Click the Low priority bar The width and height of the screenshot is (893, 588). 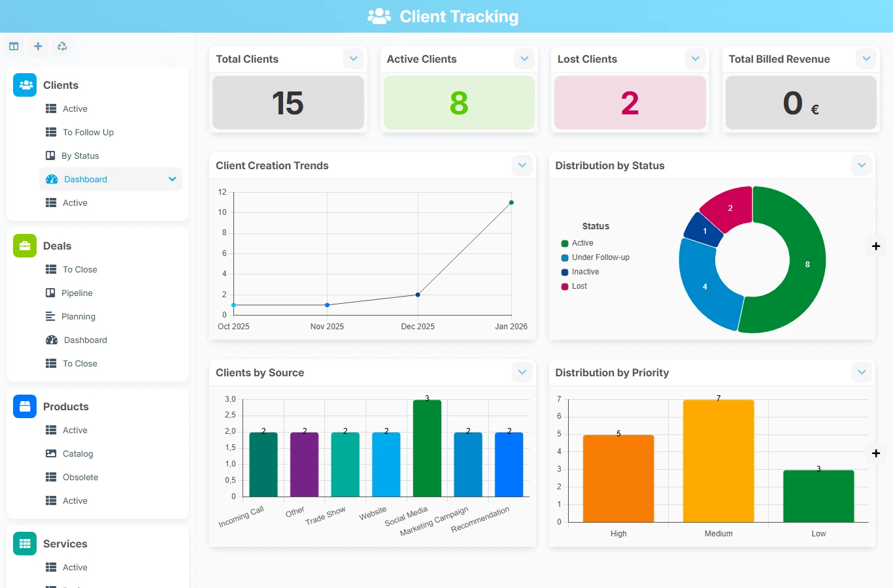(x=818, y=496)
